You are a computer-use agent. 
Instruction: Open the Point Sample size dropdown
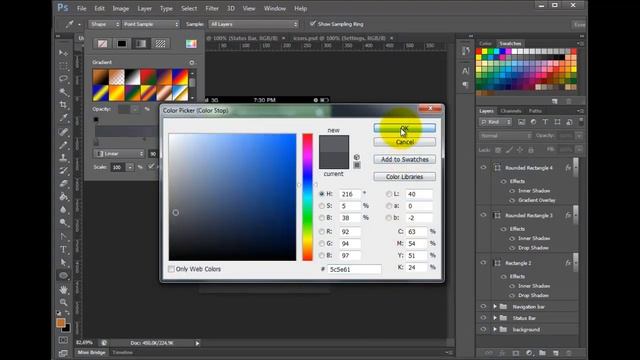(151, 24)
